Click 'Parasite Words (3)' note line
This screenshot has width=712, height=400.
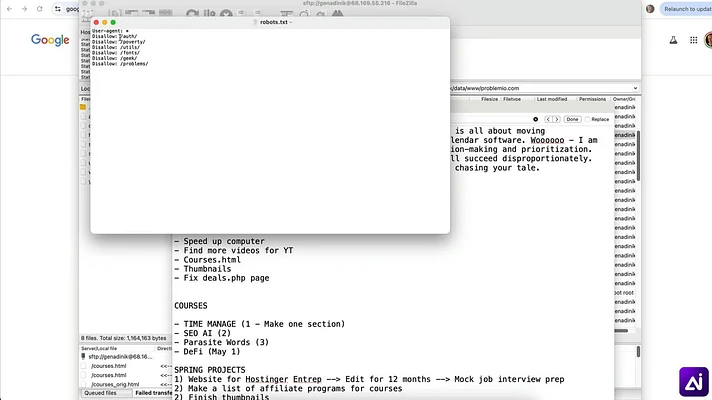[x=226, y=342]
